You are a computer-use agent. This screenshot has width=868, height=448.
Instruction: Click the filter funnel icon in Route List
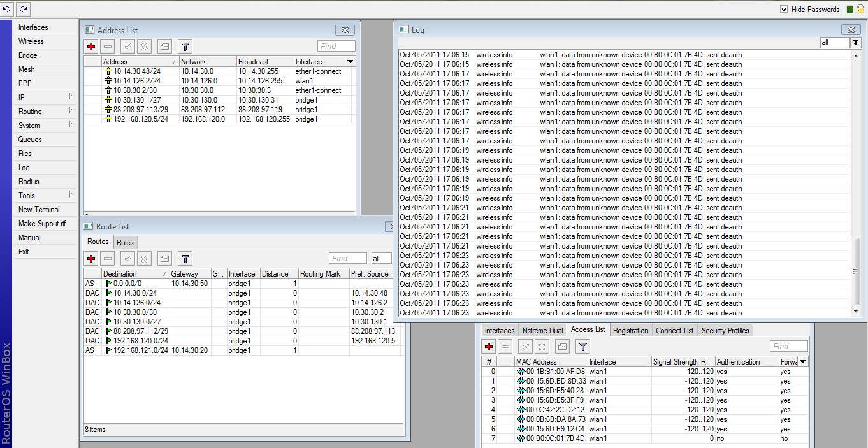point(185,258)
